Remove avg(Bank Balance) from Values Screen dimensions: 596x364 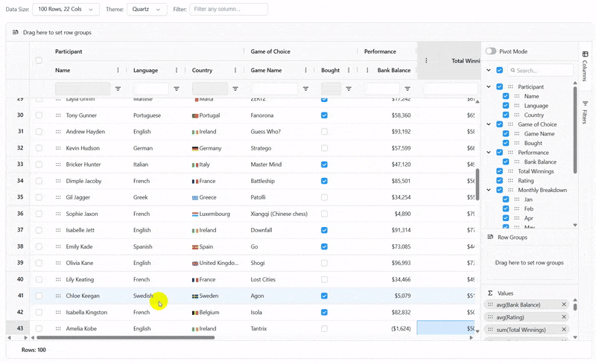pos(564,304)
